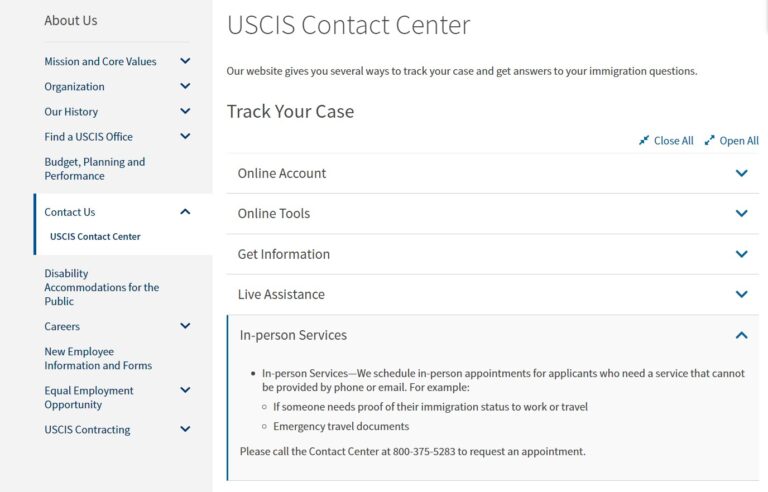Open Budget, Planning and Performance page
768x492 pixels.
pos(94,169)
